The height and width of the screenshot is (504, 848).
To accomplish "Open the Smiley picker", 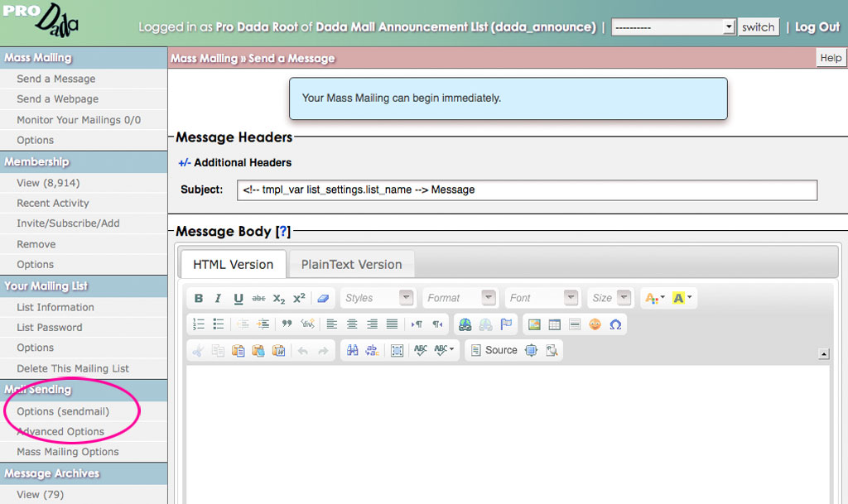I will [x=595, y=324].
